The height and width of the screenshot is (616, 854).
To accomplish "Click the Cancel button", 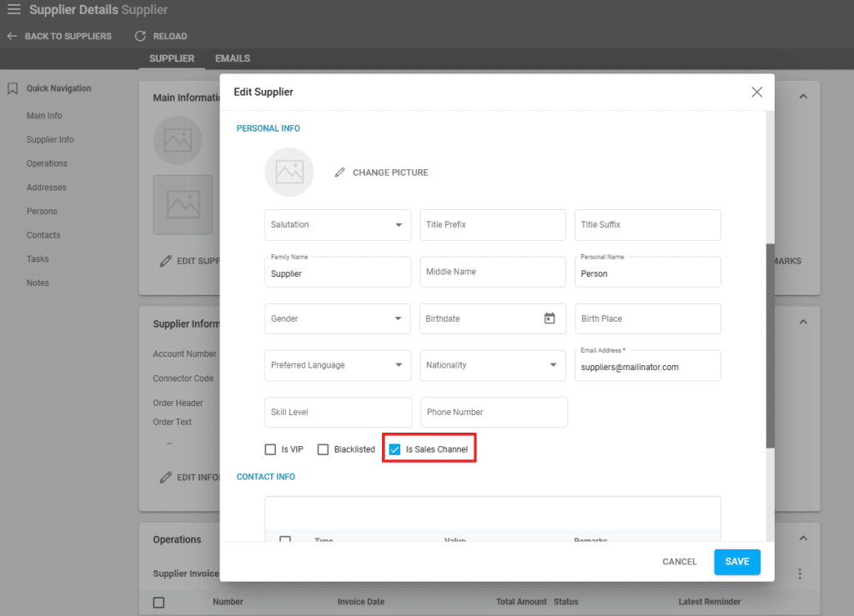I will pos(679,562).
